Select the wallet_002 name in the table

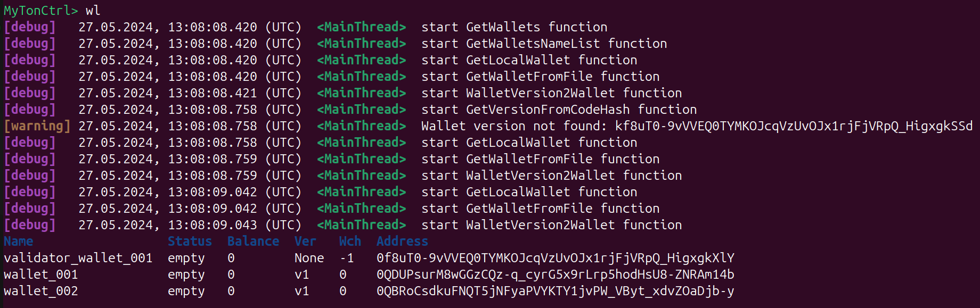point(41,291)
